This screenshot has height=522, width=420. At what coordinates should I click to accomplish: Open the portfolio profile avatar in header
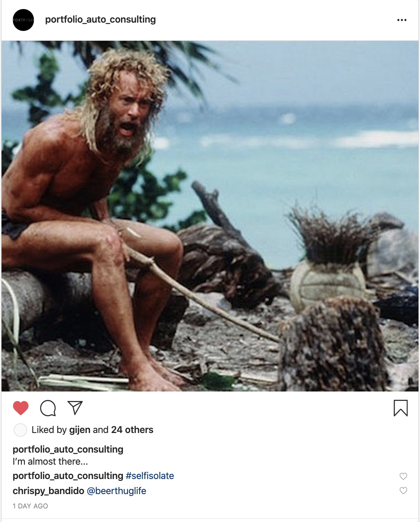pos(23,20)
